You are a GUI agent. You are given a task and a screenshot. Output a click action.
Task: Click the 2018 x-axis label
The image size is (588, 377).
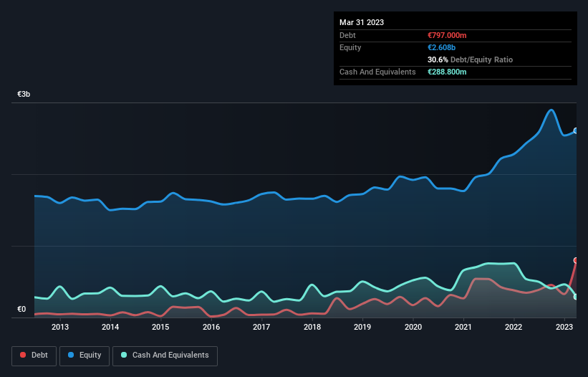tap(312, 327)
